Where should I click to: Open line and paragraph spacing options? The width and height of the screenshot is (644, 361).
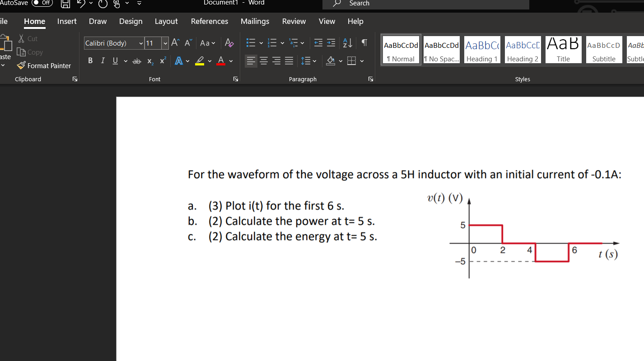308,61
